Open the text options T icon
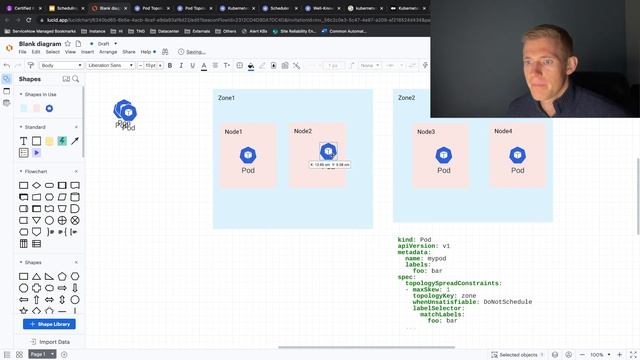This screenshot has height=360, width=640. (x=227, y=65)
